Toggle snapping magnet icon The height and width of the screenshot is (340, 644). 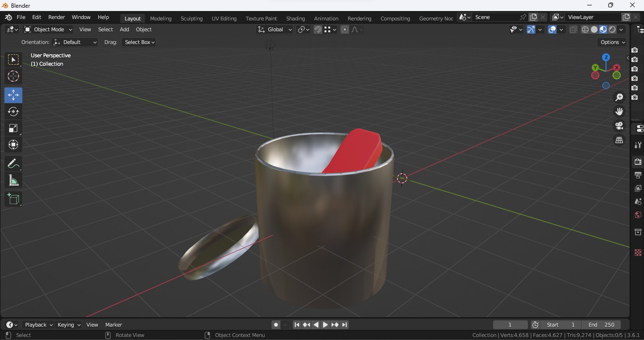pyautogui.click(x=318, y=30)
